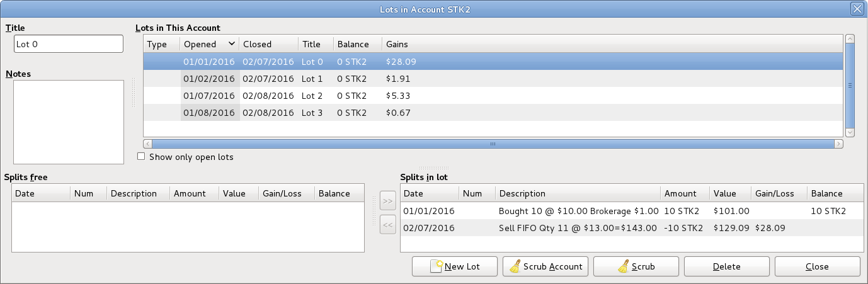Viewport: 868px width, 284px height.
Task: Sort lots by Opened column
Action: tap(209, 44)
